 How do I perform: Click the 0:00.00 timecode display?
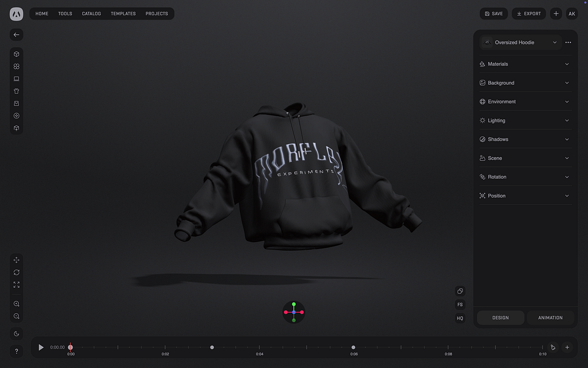(58, 347)
